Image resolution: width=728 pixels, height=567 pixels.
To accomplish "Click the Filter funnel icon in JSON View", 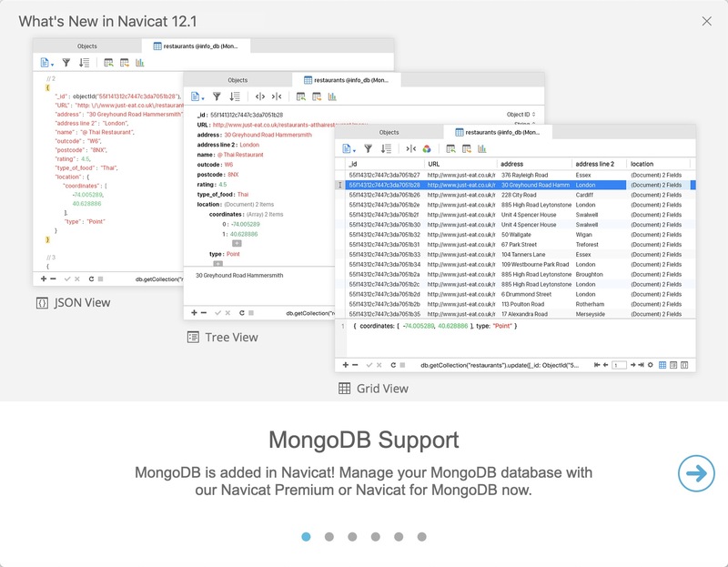I will (66, 63).
